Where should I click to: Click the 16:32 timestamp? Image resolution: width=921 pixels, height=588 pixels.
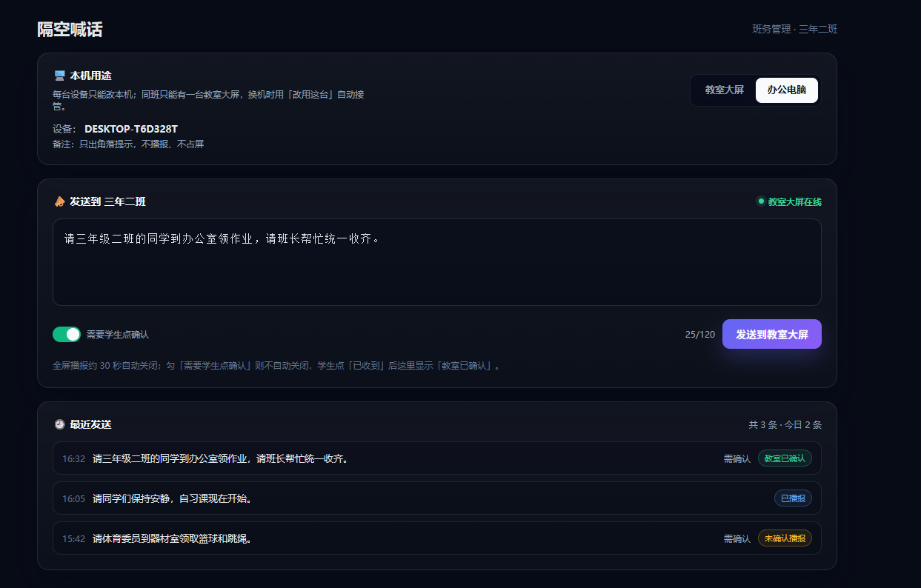click(x=73, y=459)
